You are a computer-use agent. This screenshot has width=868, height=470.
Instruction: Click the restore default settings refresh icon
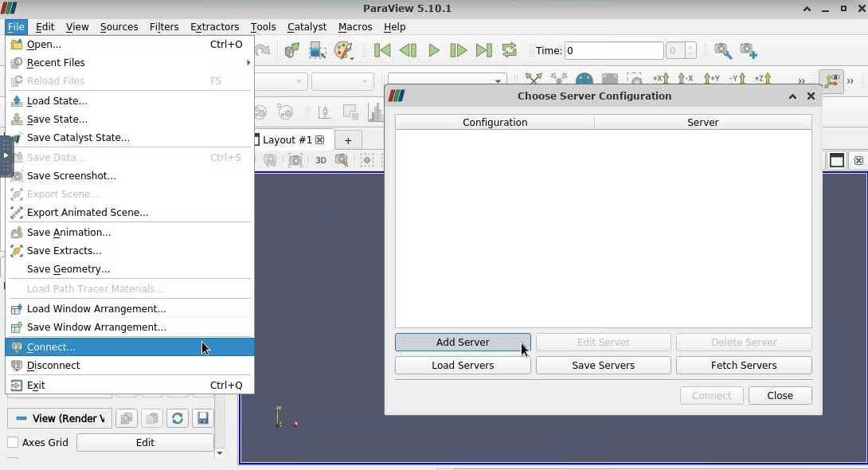[x=177, y=418]
